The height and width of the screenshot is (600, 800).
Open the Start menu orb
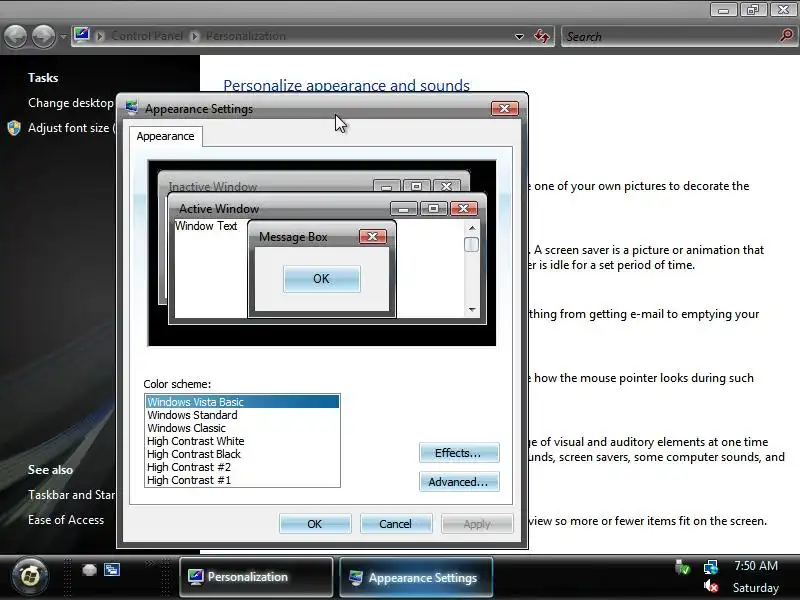[x=30, y=577]
